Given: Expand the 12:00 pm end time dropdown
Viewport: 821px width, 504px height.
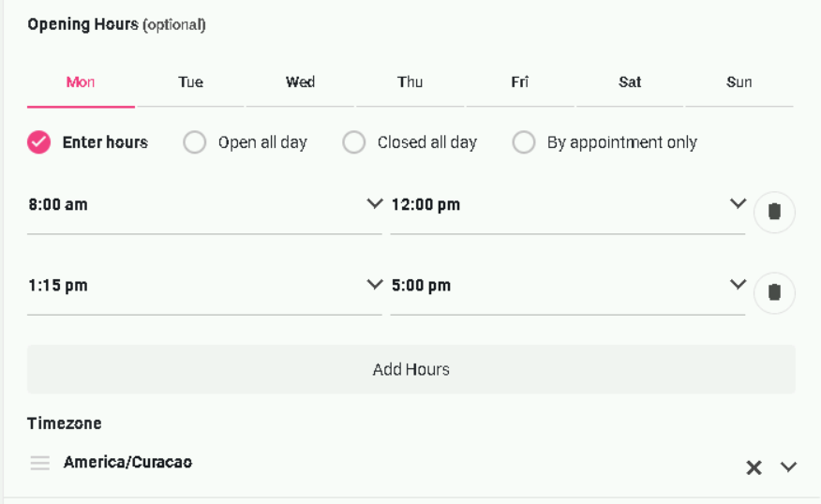Looking at the screenshot, I should pos(568,204).
